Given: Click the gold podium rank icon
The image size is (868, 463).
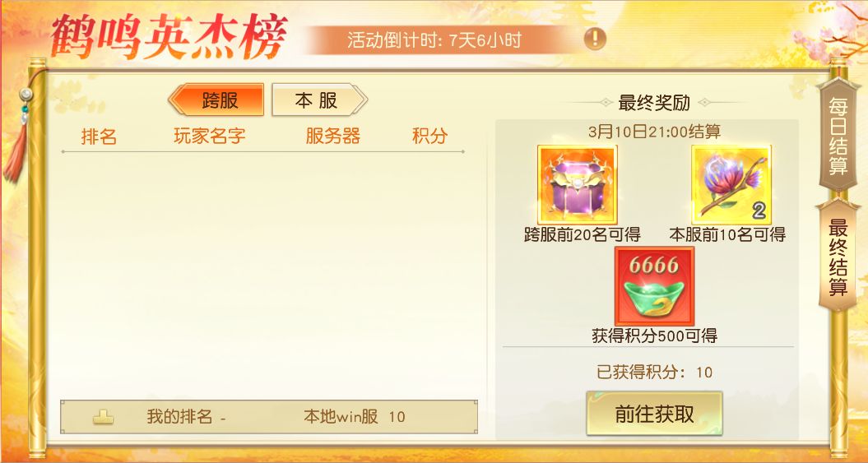Looking at the screenshot, I should (103, 417).
